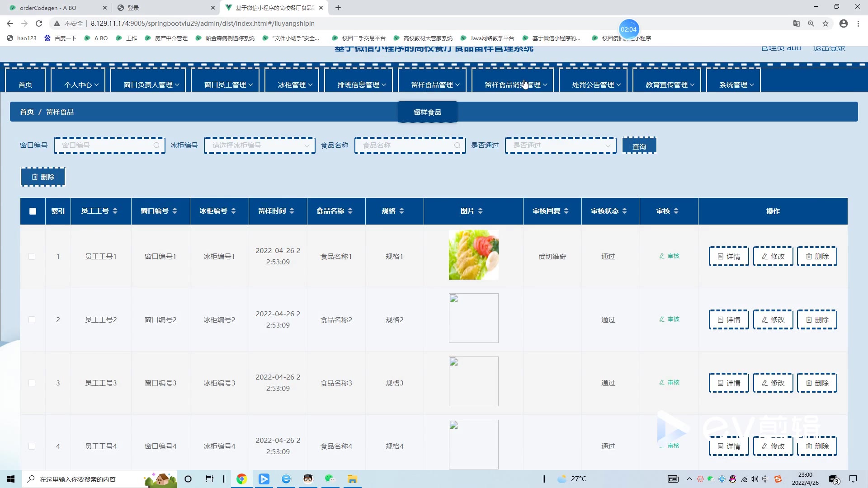Open Windows Start menu

11,479
